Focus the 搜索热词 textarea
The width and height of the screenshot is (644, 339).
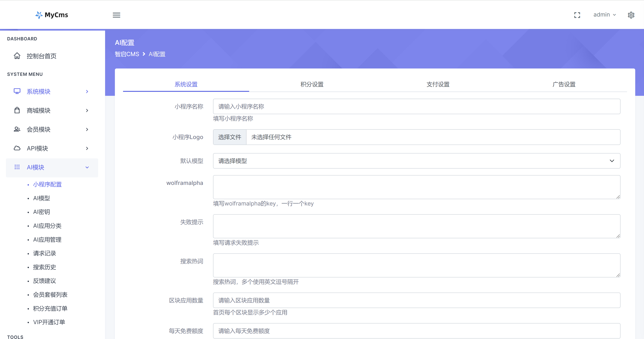tap(416, 265)
